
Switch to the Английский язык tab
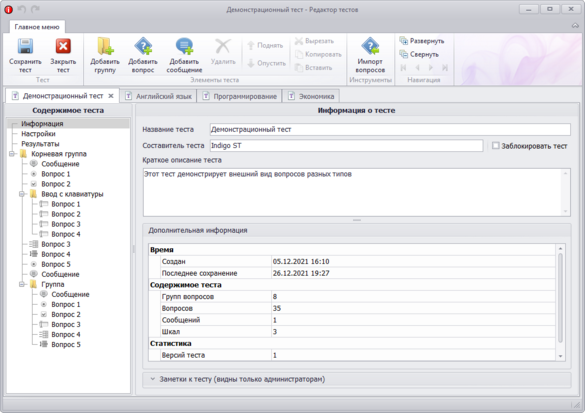(x=158, y=96)
